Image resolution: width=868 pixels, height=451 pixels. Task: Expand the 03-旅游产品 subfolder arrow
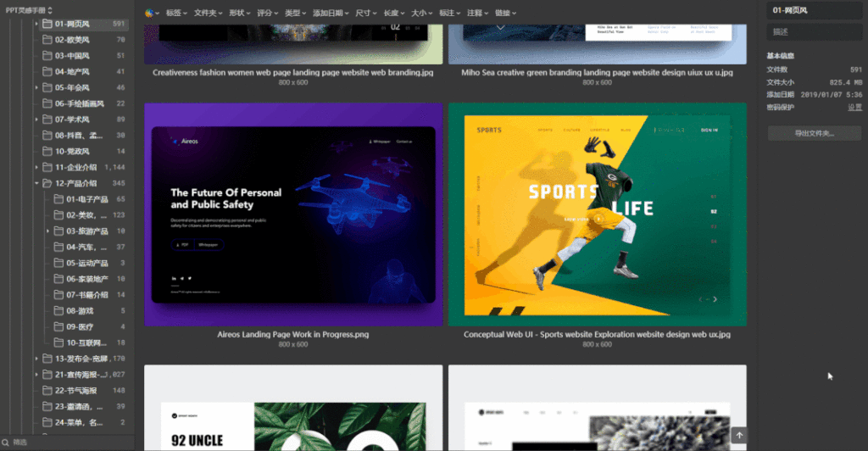click(48, 231)
